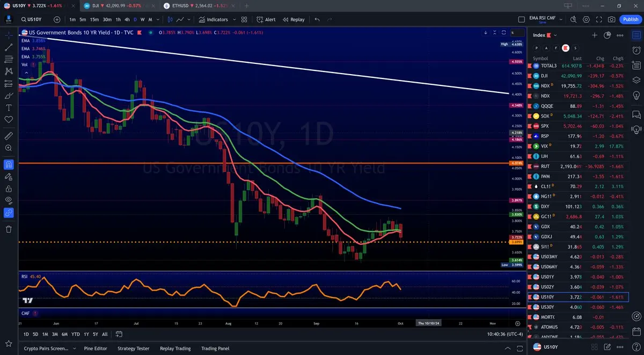The width and height of the screenshot is (644, 355).
Task: Select the VIX row in watchlist
Action: 578,146
